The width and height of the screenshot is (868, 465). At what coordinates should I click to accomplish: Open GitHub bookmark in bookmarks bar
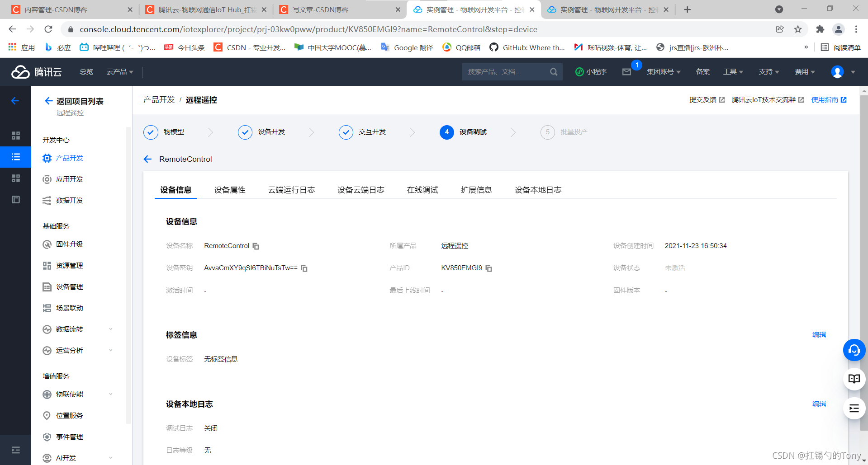point(527,47)
